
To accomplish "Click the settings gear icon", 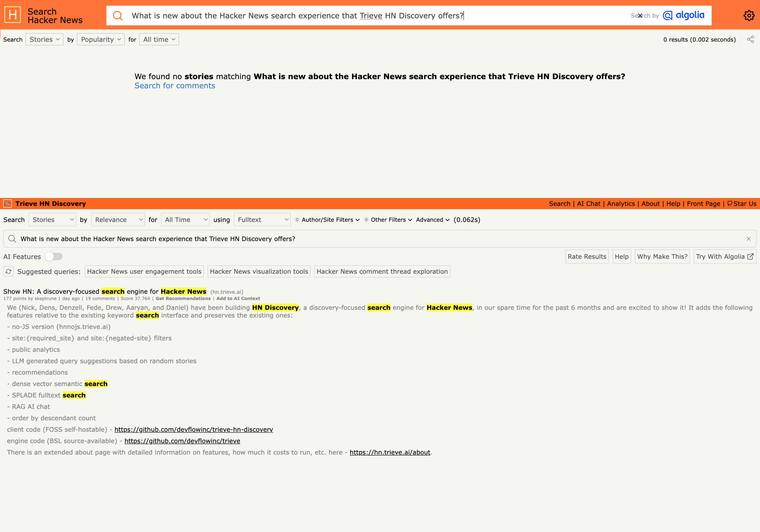I will (749, 16).
